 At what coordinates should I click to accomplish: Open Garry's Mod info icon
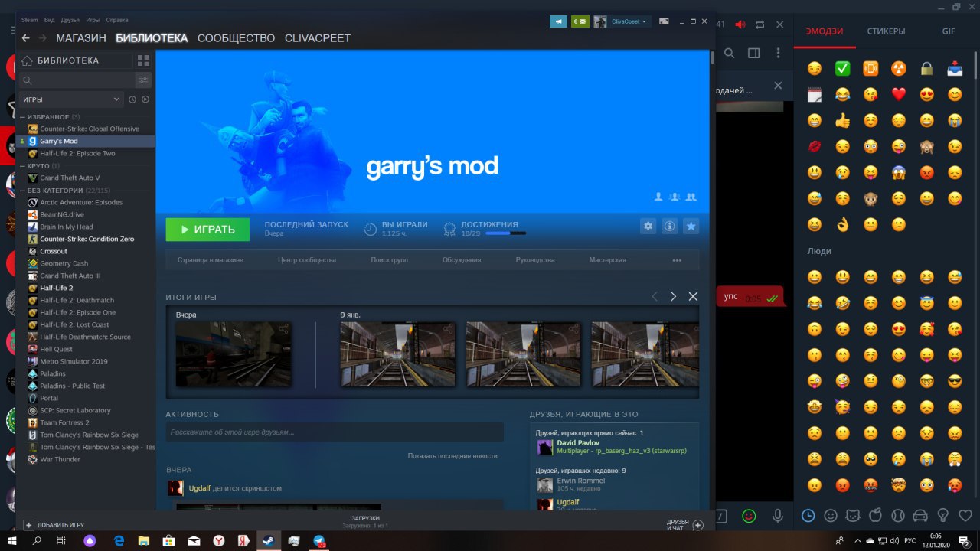click(670, 227)
